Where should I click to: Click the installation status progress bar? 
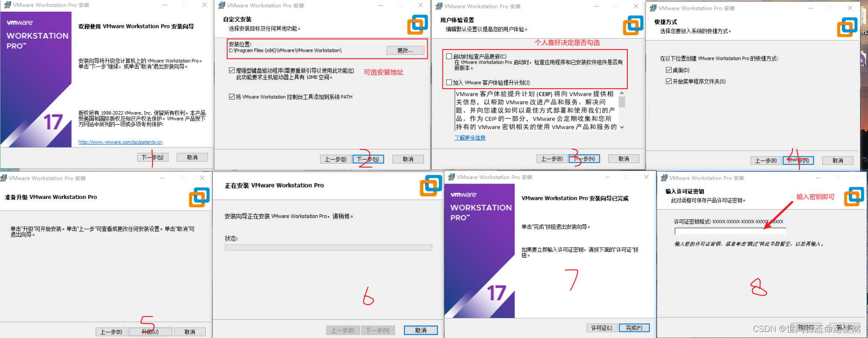pyautogui.click(x=328, y=247)
